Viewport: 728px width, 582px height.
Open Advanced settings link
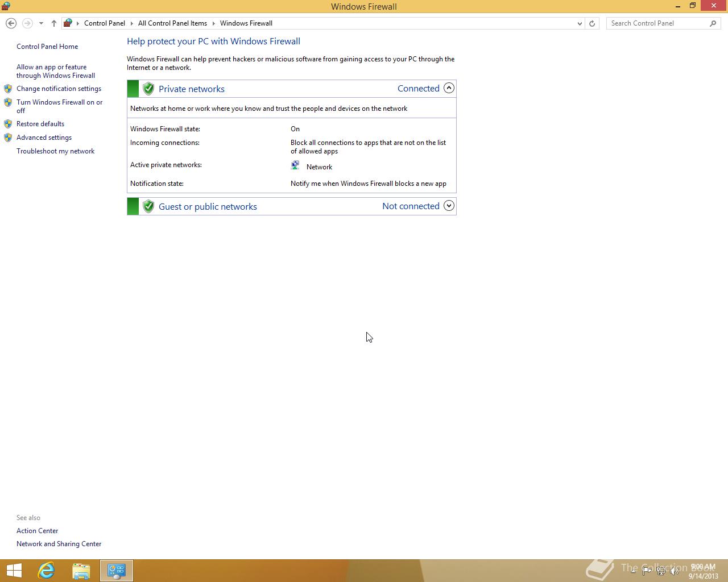click(44, 138)
